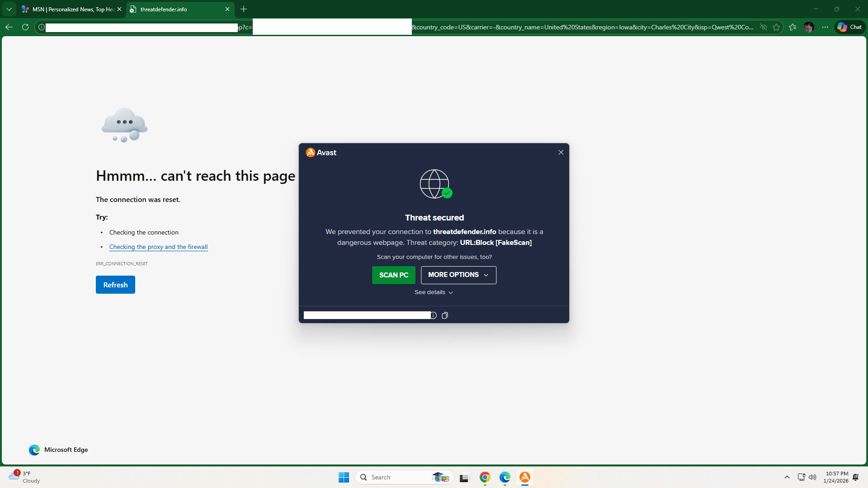868x488 pixels.
Task: Click the info icon in Avast footer
Action: pos(433,315)
